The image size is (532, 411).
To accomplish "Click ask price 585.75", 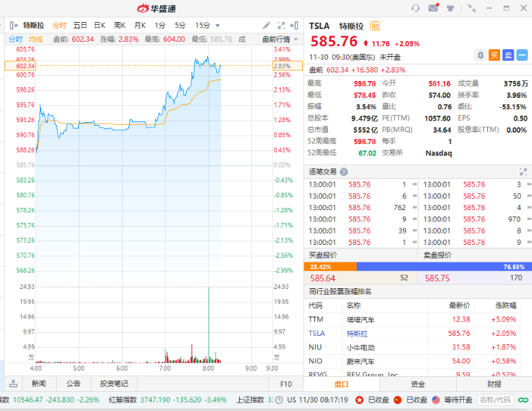I will (x=438, y=278).
